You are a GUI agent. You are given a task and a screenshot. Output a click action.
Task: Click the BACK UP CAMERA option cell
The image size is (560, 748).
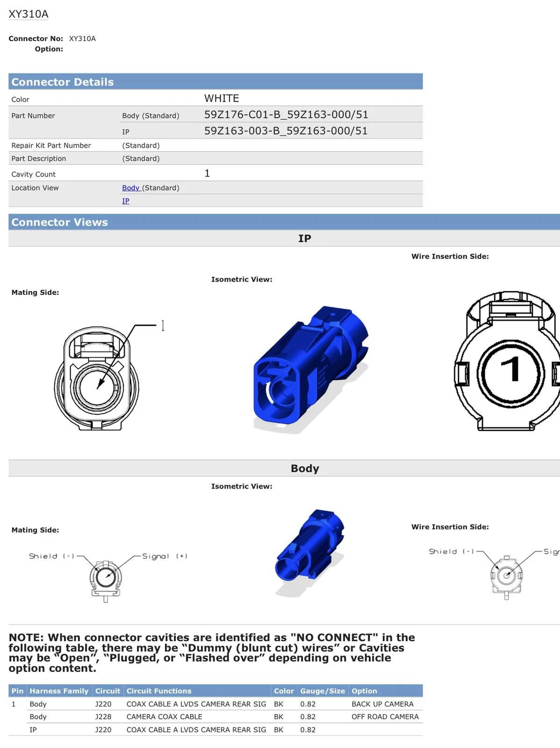(382, 704)
